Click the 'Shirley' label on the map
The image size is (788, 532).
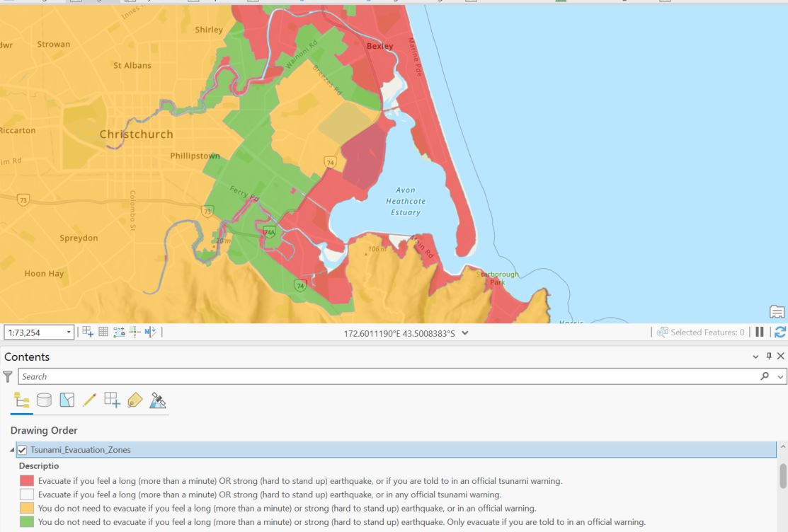[x=209, y=30]
